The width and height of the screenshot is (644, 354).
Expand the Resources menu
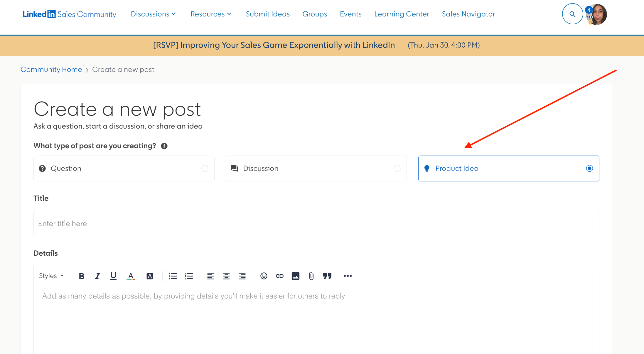pyautogui.click(x=211, y=14)
